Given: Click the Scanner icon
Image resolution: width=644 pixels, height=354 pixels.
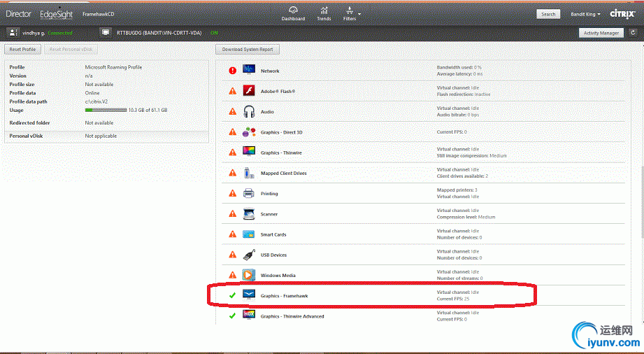Looking at the screenshot, I should tap(249, 213).
